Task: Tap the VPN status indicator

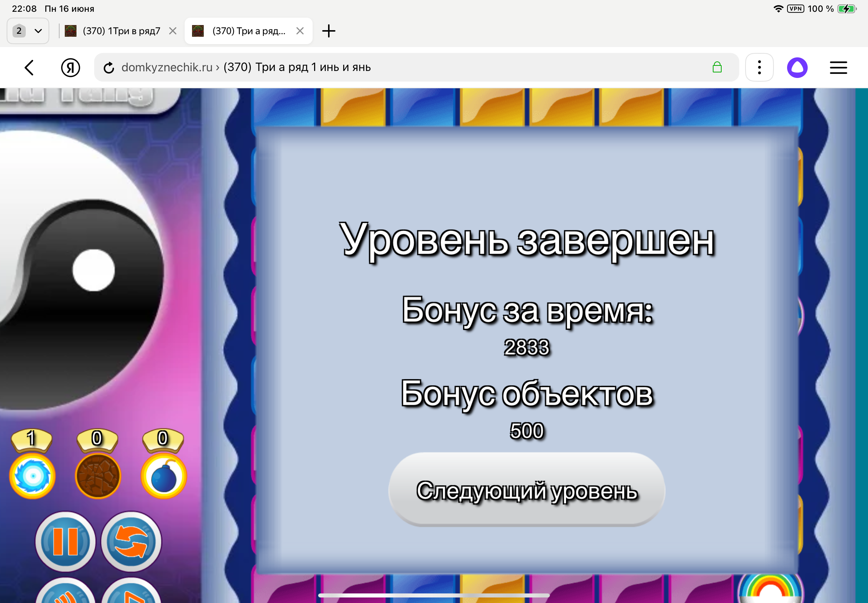Action: [x=796, y=9]
